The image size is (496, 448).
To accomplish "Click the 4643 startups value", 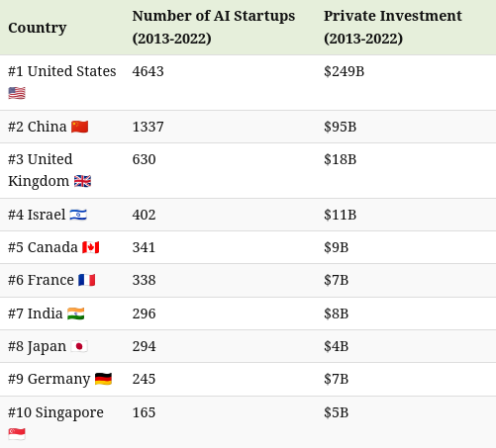I will (148, 71).
